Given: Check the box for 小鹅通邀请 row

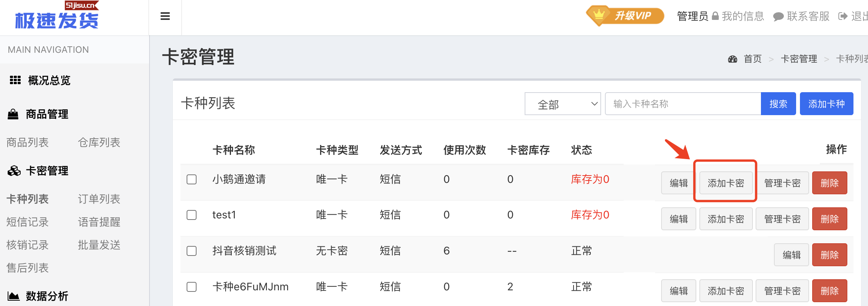Looking at the screenshot, I should point(192,179).
